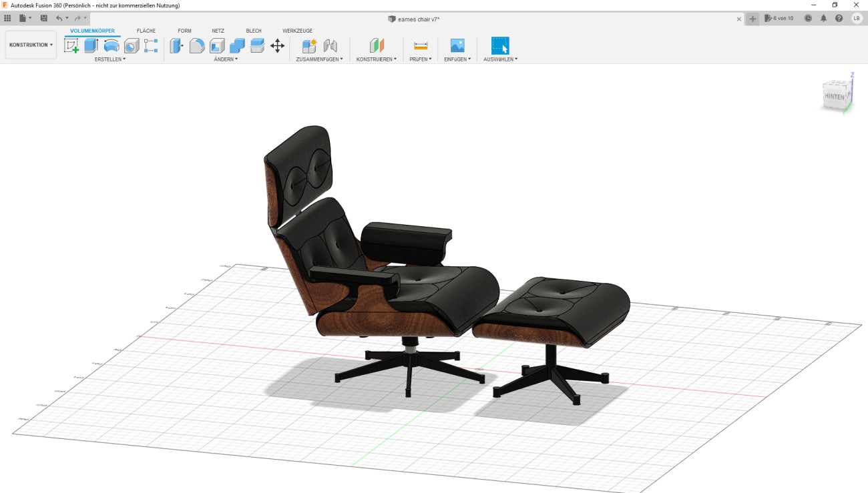Viewport: 868px width, 493px height.
Task: Select the Shell tool icon
Action: point(217,45)
